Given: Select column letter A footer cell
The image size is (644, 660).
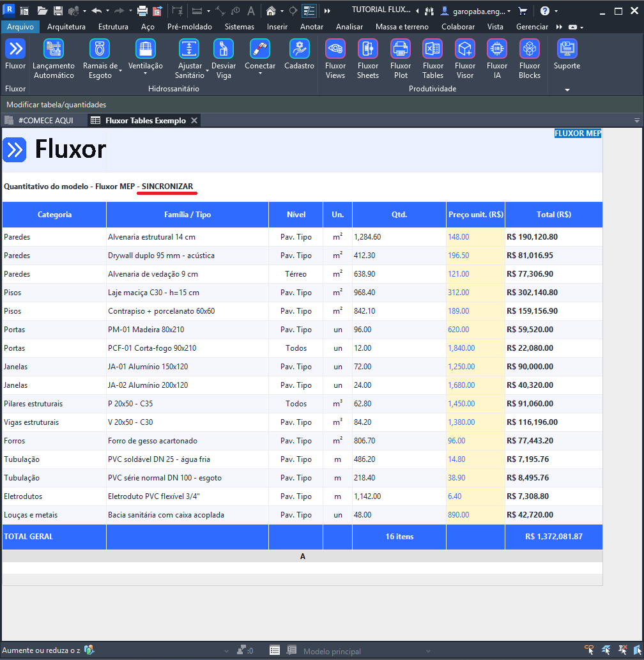Looking at the screenshot, I should coord(302,556).
